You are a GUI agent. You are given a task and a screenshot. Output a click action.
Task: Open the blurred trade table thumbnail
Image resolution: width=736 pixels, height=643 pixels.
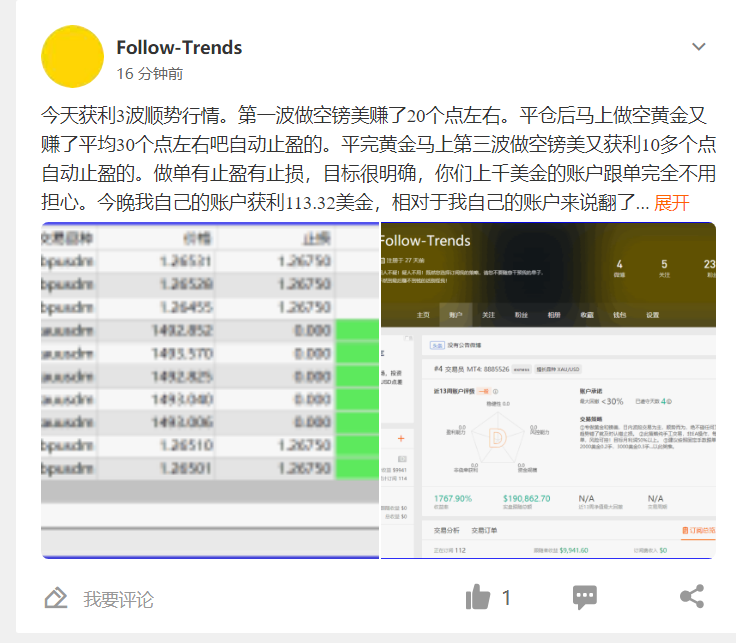(x=210, y=390)
